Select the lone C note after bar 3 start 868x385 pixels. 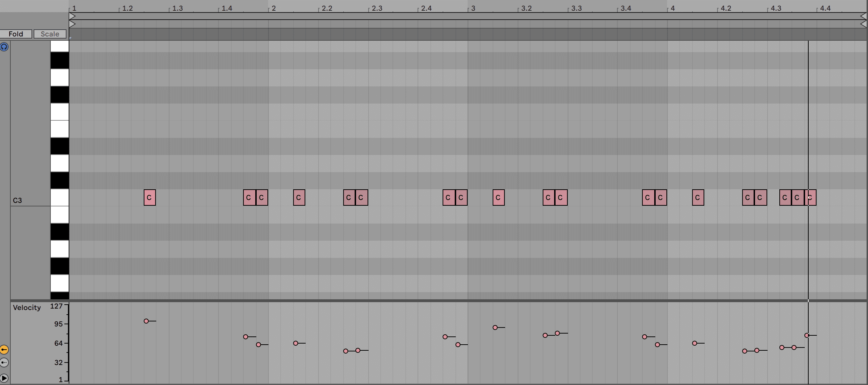(499, 197)
